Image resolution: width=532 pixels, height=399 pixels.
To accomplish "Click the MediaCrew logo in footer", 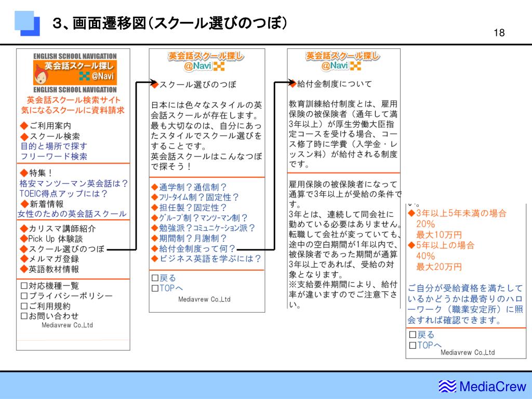I will coord(482,387).
